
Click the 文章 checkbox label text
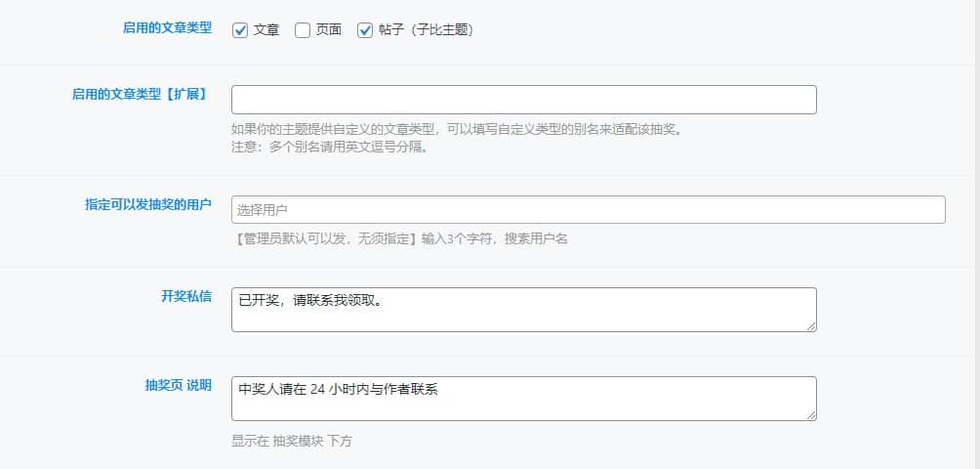[x=266, y=30]
